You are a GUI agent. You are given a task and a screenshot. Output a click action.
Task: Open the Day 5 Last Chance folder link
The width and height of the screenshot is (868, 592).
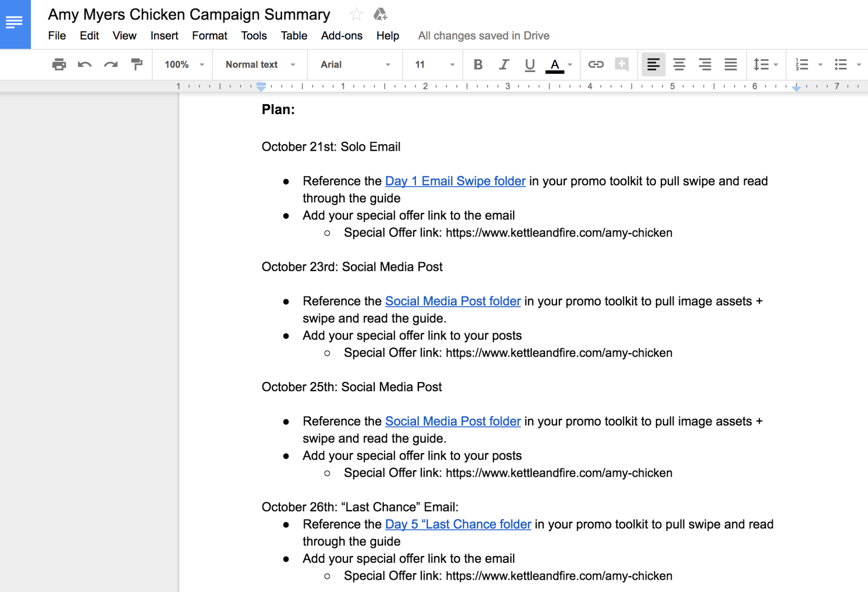(458, 524)
